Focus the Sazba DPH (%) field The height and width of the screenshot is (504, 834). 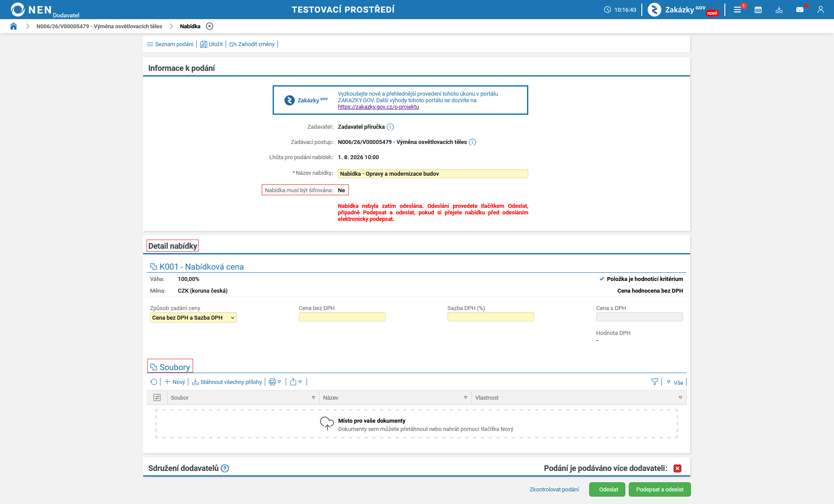(x=491, y=317)
